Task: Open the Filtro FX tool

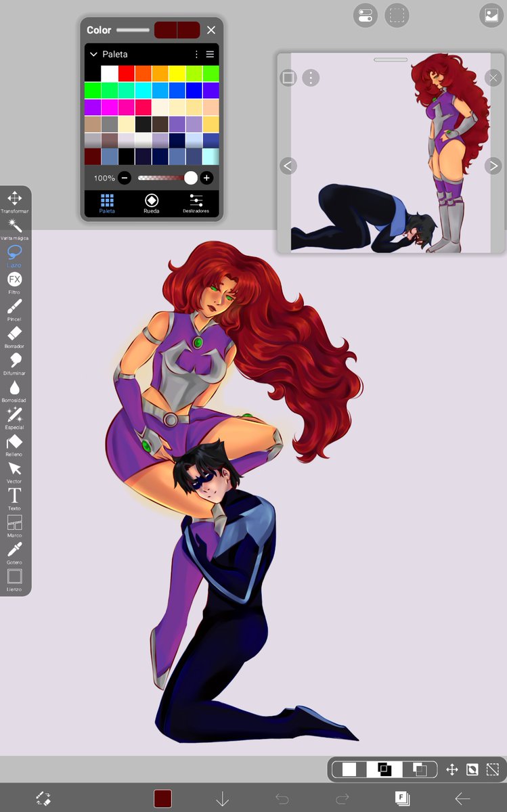Action: pyautogui.click(x=14, y=283)
